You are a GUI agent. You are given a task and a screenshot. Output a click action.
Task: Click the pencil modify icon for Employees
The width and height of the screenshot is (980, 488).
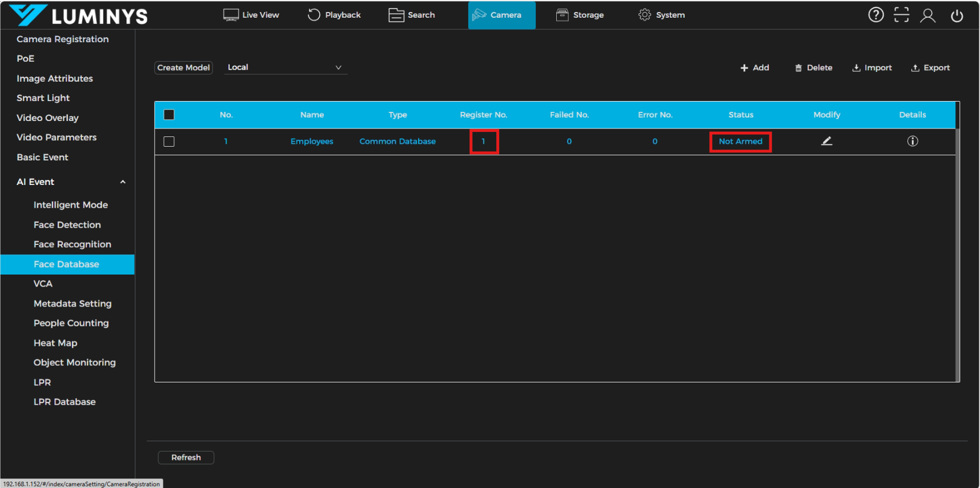(x=826, y=141)
